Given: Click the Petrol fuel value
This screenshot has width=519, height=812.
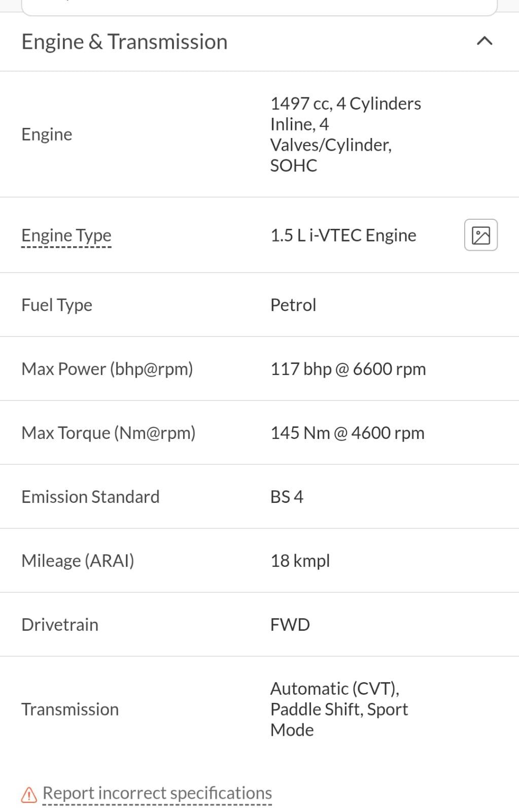Looking at the screenshot, I should 293,304.
